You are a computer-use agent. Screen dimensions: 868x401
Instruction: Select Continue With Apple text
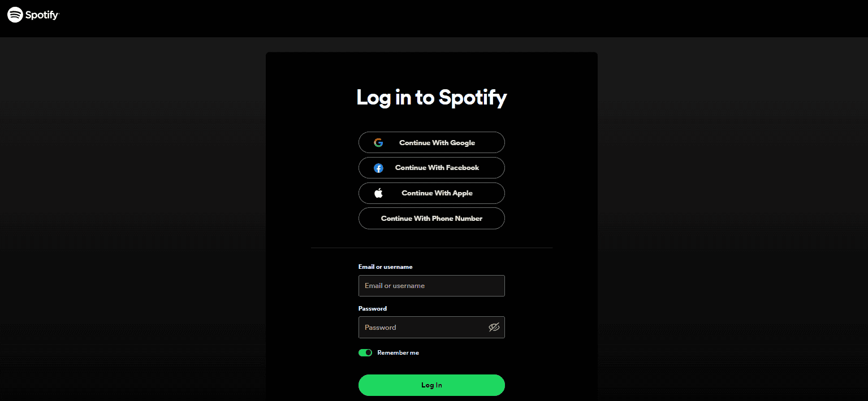[437, 193]
